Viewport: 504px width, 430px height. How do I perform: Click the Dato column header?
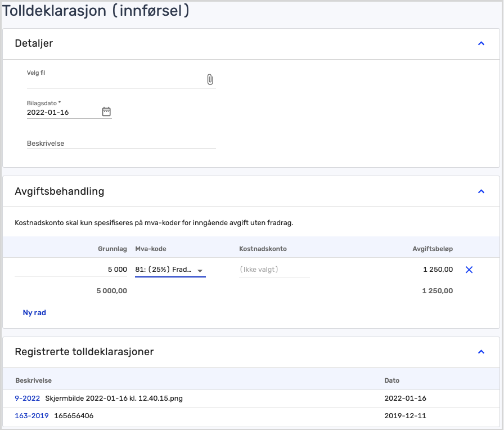391,380
